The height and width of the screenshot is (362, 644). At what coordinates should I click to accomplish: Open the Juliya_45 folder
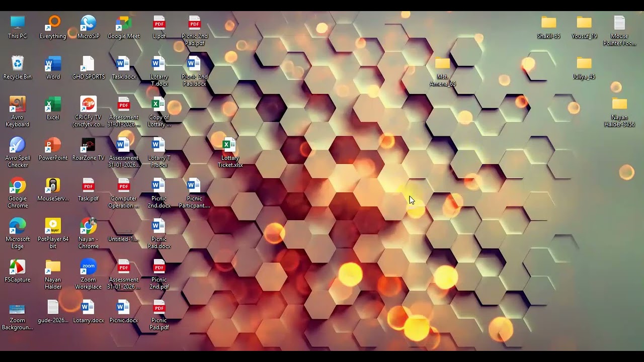(x=584, y=67)
